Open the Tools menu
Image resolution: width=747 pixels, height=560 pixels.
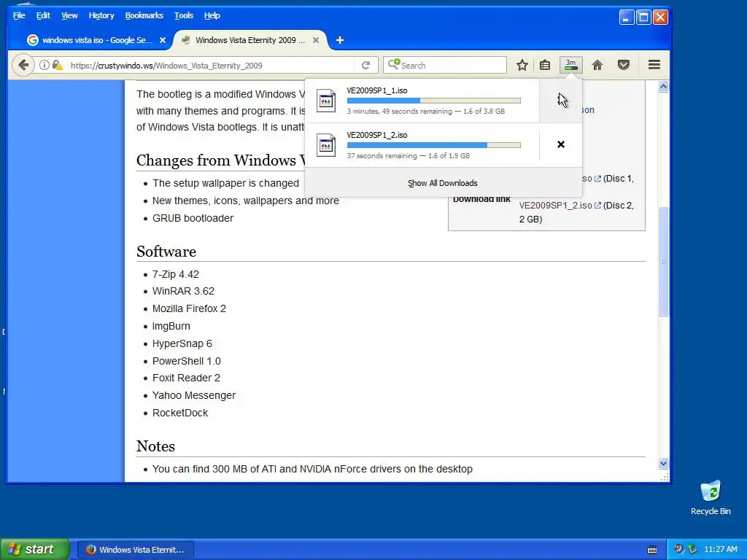click(x=183, y=16)
